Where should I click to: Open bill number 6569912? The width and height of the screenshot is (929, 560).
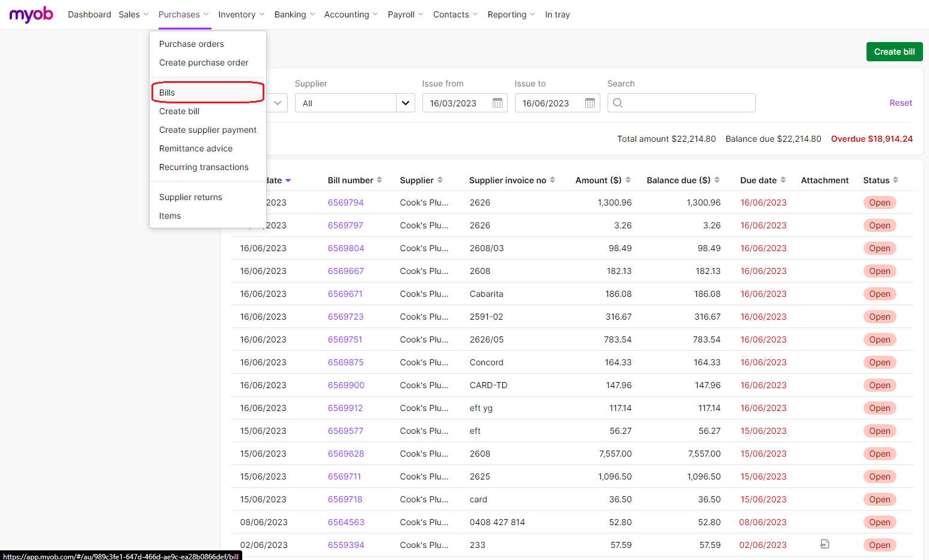pyautogui.click(x=346, y=408)
